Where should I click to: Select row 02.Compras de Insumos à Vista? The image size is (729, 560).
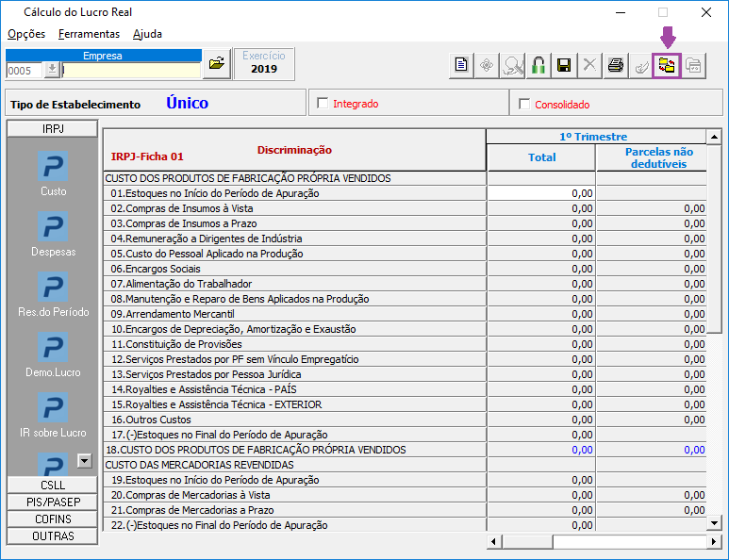click(295, 208)
